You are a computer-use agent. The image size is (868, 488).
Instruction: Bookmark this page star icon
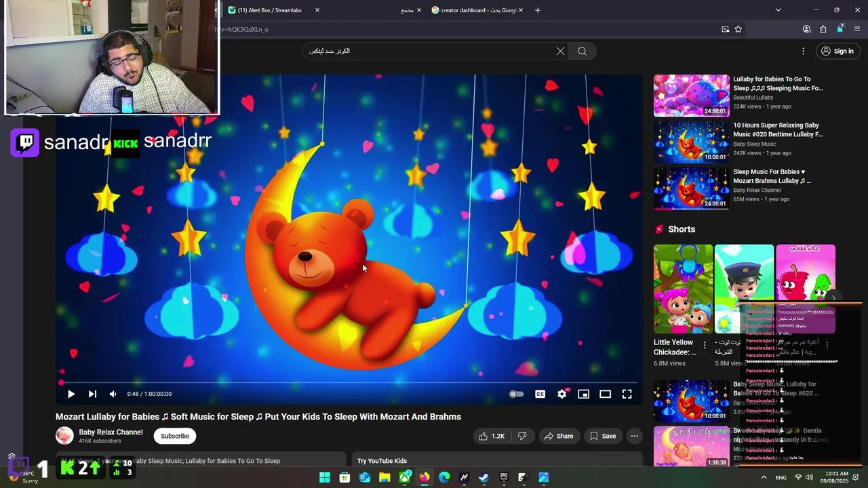(x=738, y=29)
